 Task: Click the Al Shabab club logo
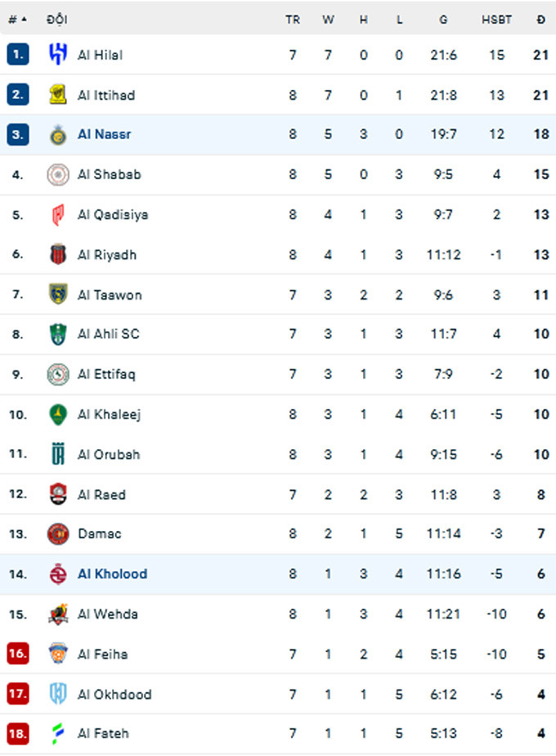[57, 174]
